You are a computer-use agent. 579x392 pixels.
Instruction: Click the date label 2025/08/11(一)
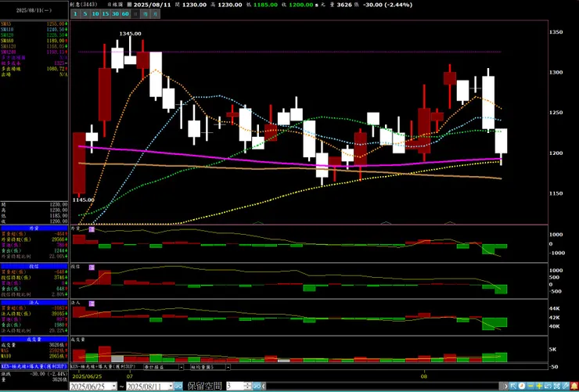[x=34, y=11]
